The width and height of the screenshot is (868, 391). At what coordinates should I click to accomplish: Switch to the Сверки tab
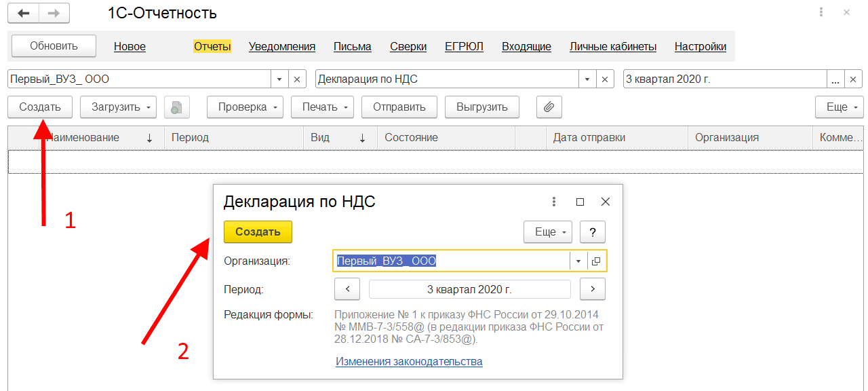(x=408, y=47)
